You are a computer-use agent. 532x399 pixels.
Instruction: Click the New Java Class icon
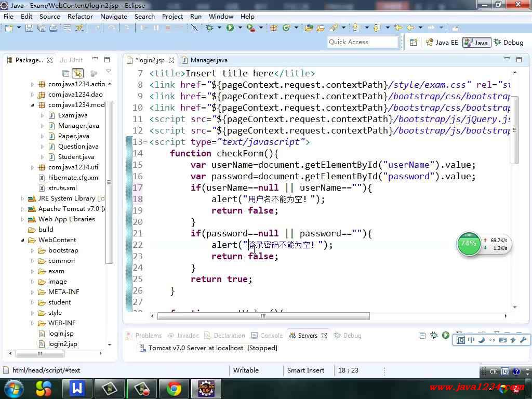(286, 28)
